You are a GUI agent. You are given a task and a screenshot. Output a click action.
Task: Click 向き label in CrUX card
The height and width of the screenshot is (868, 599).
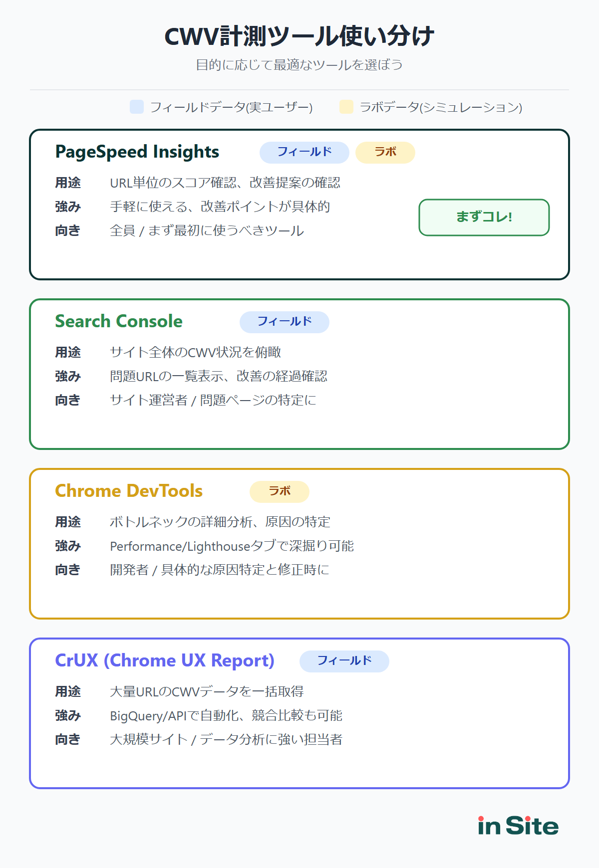[x=68, y=739]
